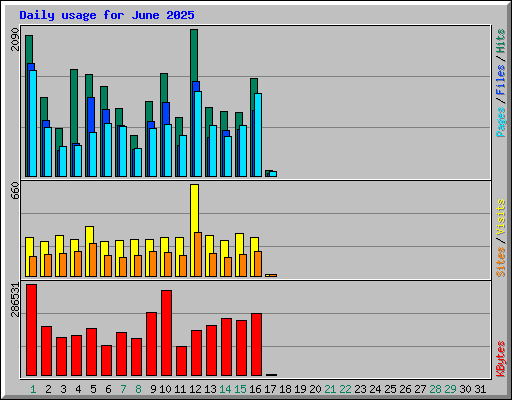Click the 2090 axis label
This screenshot has width=512, height=400.
coord(15,39)
